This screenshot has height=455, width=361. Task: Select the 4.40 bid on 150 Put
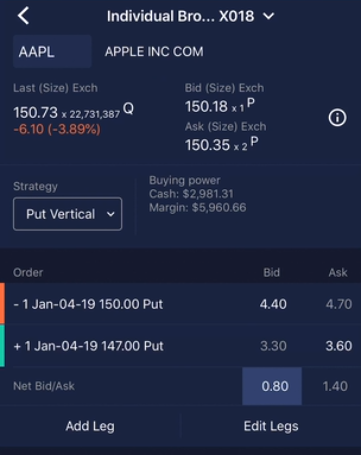tap(273, 304)
